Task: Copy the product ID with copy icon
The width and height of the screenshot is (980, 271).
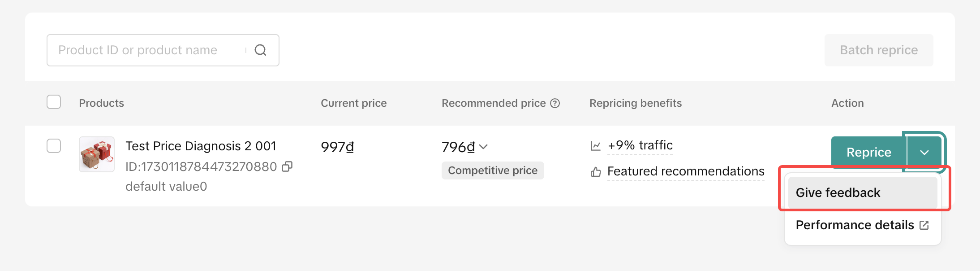Action: (x=287, y=167)
